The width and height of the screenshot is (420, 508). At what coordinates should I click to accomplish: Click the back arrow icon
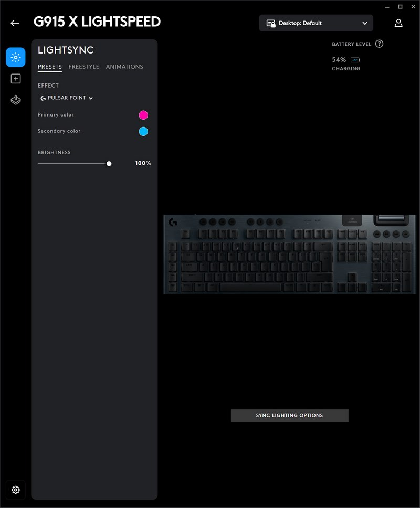(15, 23)
